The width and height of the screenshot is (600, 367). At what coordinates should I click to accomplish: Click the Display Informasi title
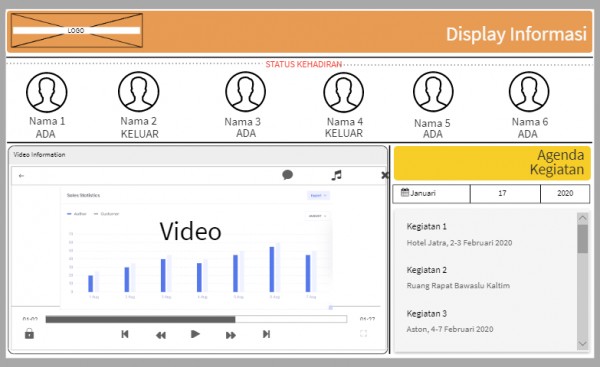[516, 34]
